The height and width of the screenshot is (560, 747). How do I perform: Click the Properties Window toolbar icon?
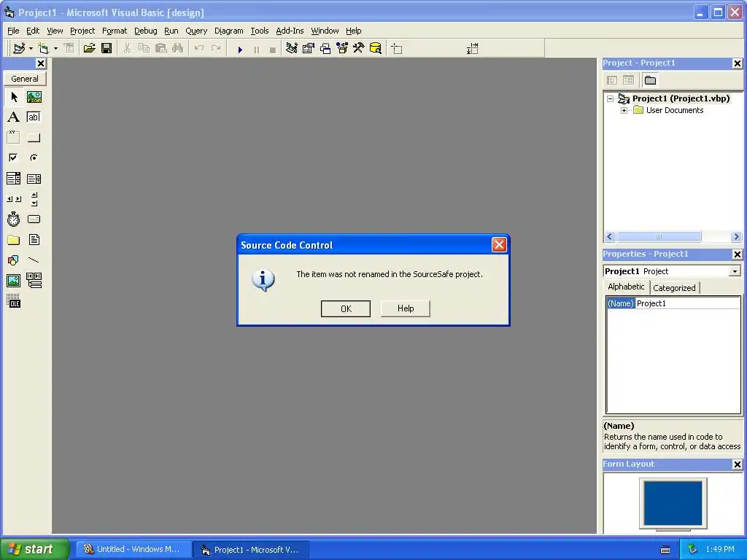pos(309,48)
